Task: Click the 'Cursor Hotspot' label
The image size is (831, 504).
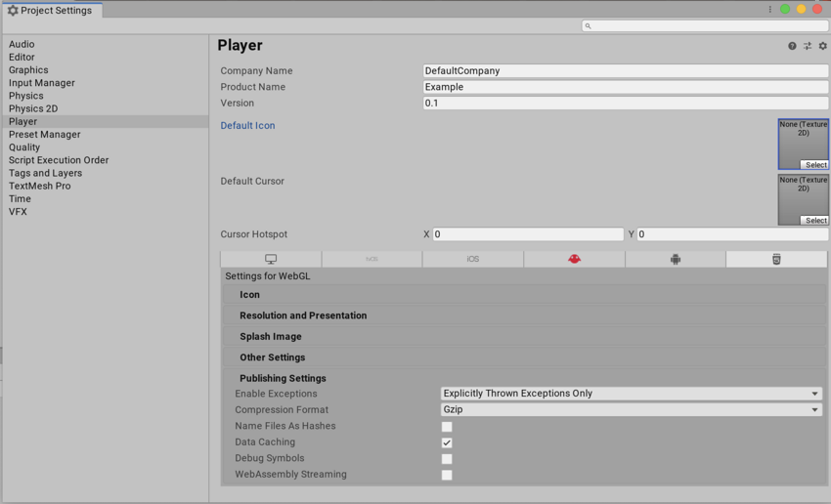Action: coord(254,234)
